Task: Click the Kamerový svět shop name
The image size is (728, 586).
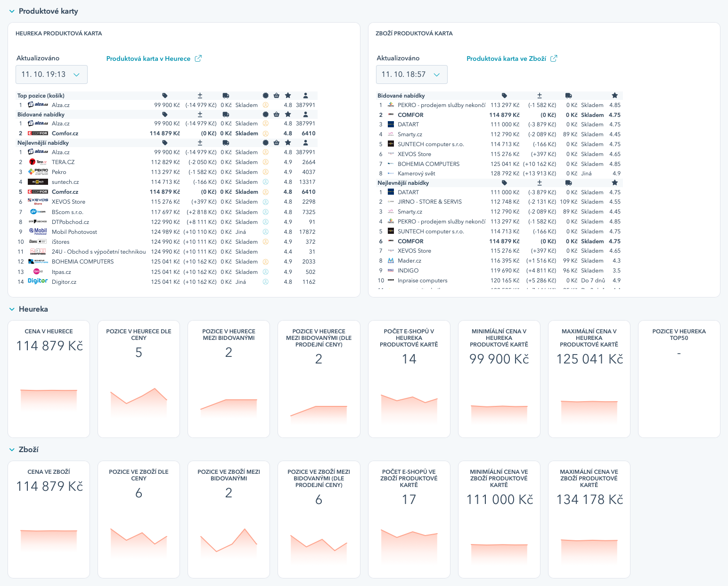Action: (416, 173)
